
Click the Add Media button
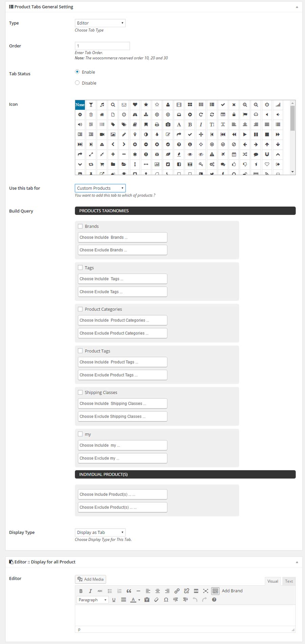pos(90,579)
